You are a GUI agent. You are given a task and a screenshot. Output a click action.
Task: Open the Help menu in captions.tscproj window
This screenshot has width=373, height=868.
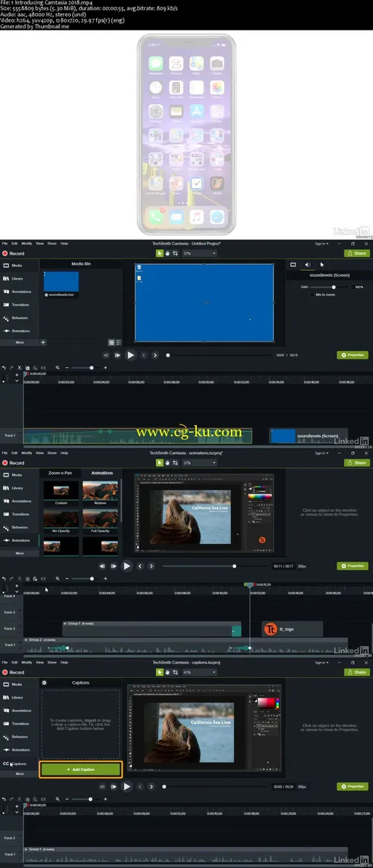click(x=64, y=663)
